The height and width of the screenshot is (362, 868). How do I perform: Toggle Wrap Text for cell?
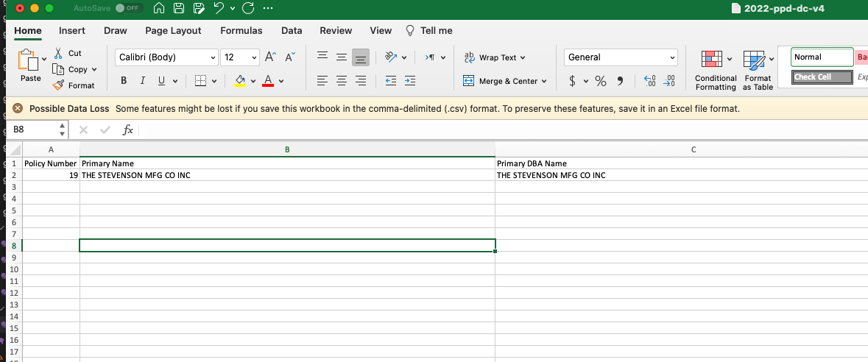[491, 57]
